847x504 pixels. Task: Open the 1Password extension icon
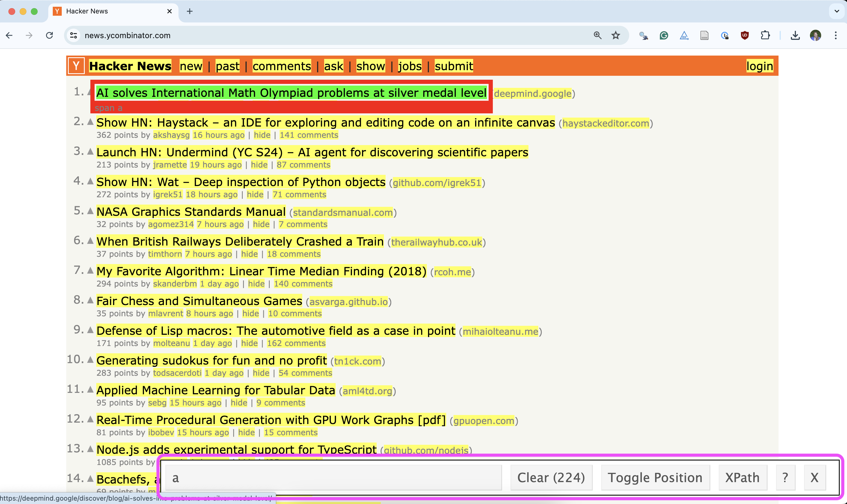click(x=724, y=35)
